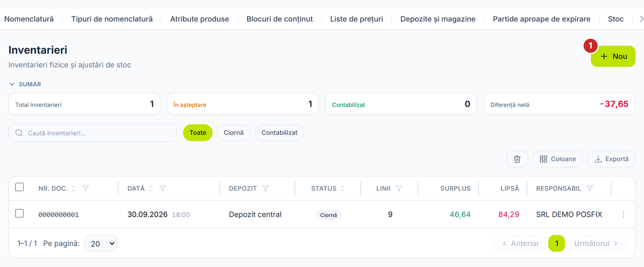
Task: Click the trash delete icon button
Action: pos(517,159)
